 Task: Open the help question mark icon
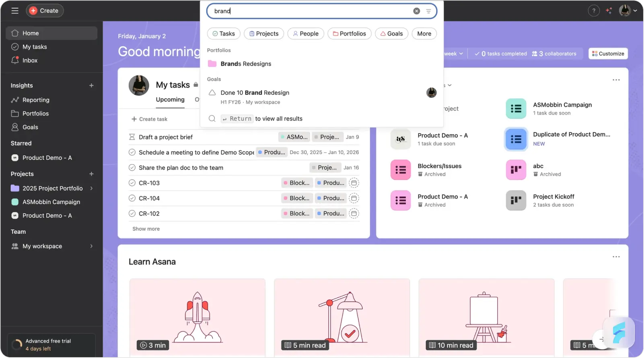(594, 11)
